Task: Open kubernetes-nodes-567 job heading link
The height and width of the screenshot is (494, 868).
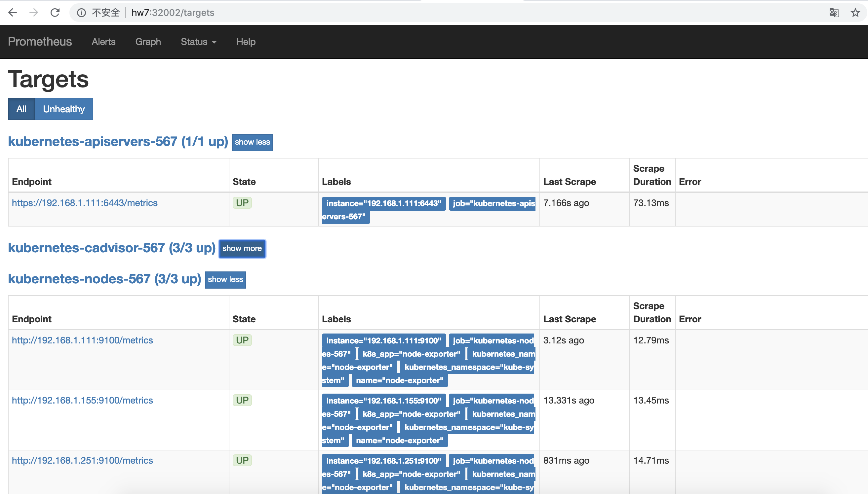Action: pos(104,279)
